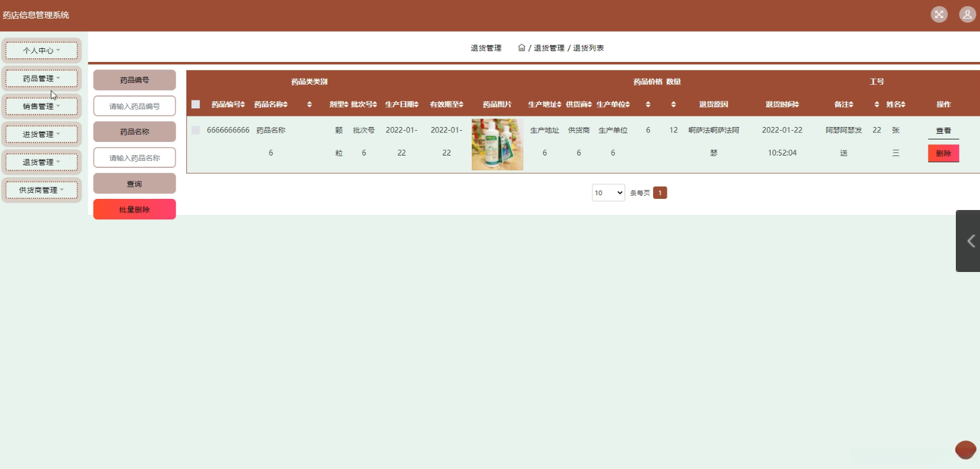The image size is (980, 469).
Task: Expand the 退货管理 sidebar menu
Action: [x=41, y=162]
